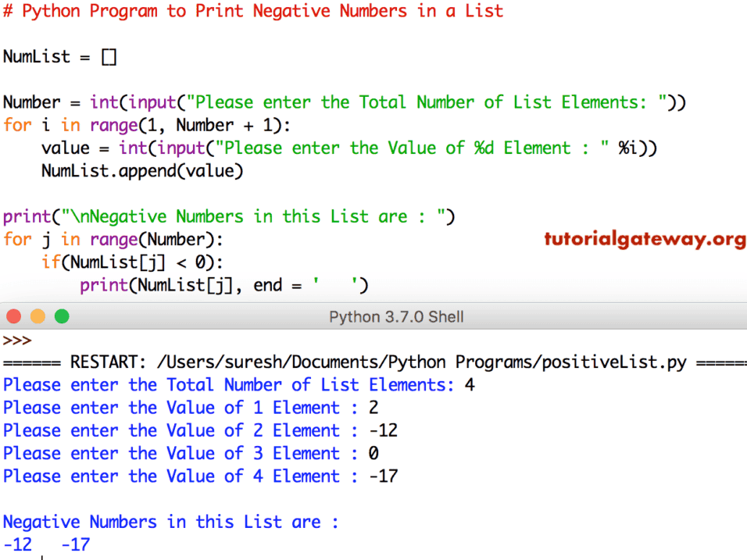This screenshot has width=747, height=560.
Task: Select the empty square symbol after NumList
Action: pos(108,55)
